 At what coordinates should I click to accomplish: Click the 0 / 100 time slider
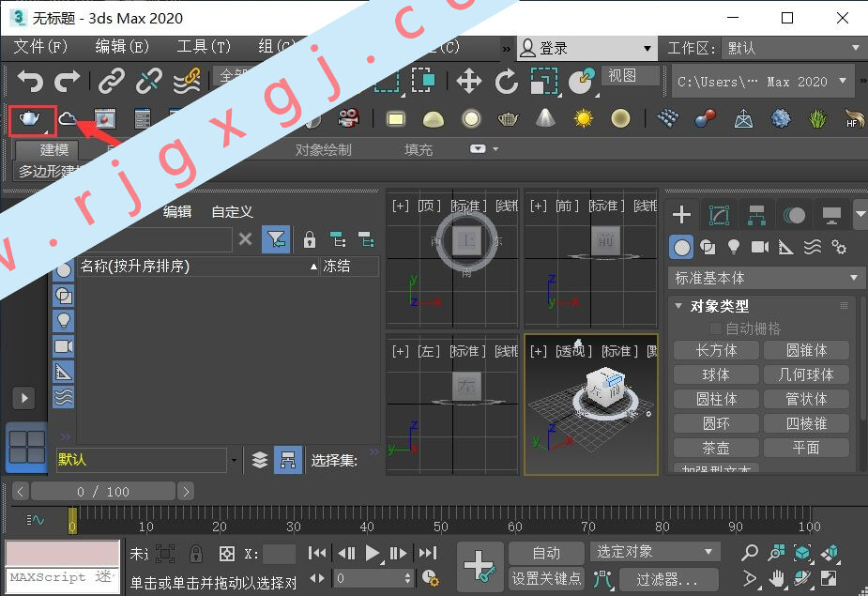tap(103, 491)
